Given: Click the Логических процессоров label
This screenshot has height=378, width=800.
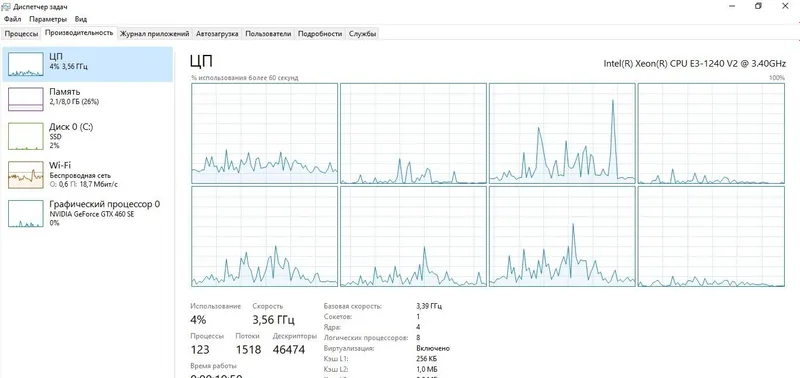Looking at the screenshot, I should 366,338.
